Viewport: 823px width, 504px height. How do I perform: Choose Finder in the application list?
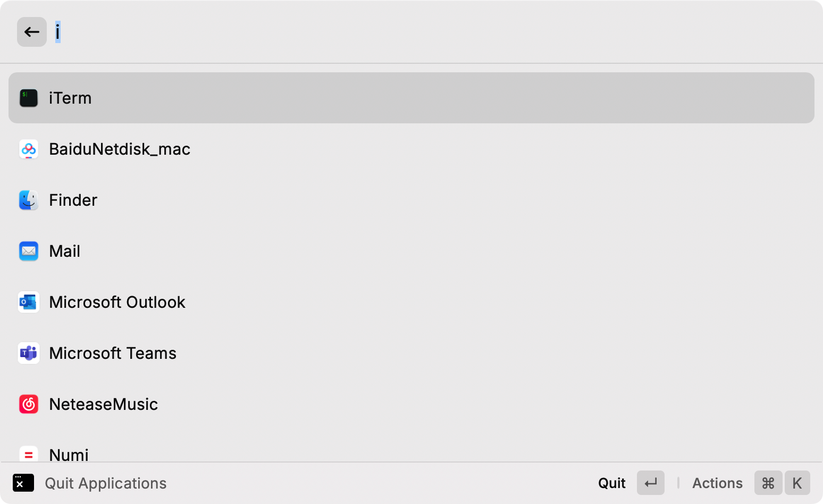411,200
